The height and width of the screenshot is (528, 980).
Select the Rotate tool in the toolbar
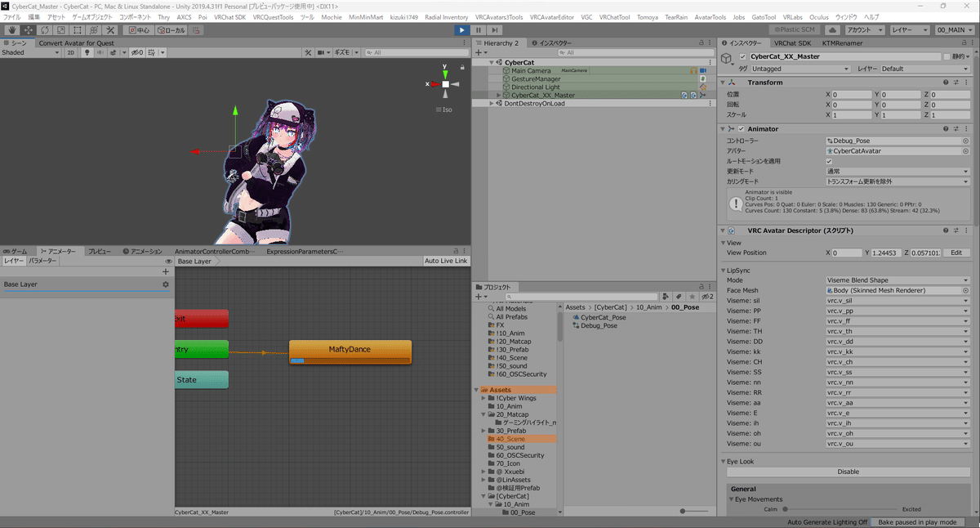coord(45,30)
